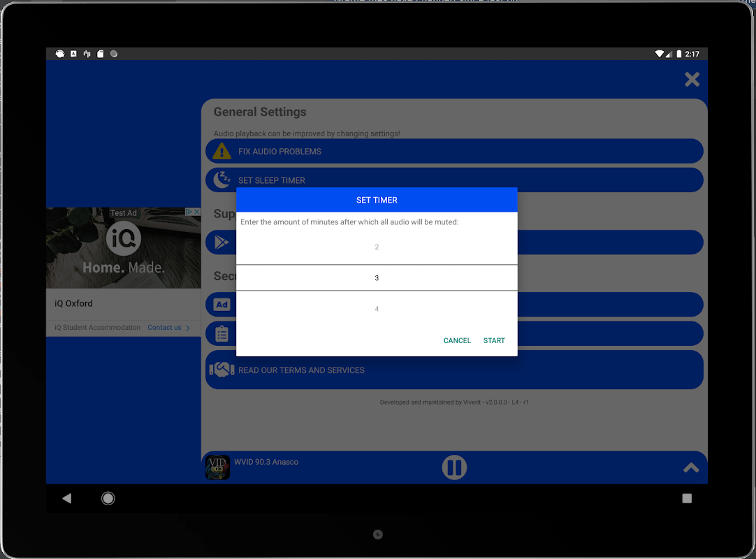The image size is (756, 559).
Task: Click the sleep moon icon
Action: point(222,180)
